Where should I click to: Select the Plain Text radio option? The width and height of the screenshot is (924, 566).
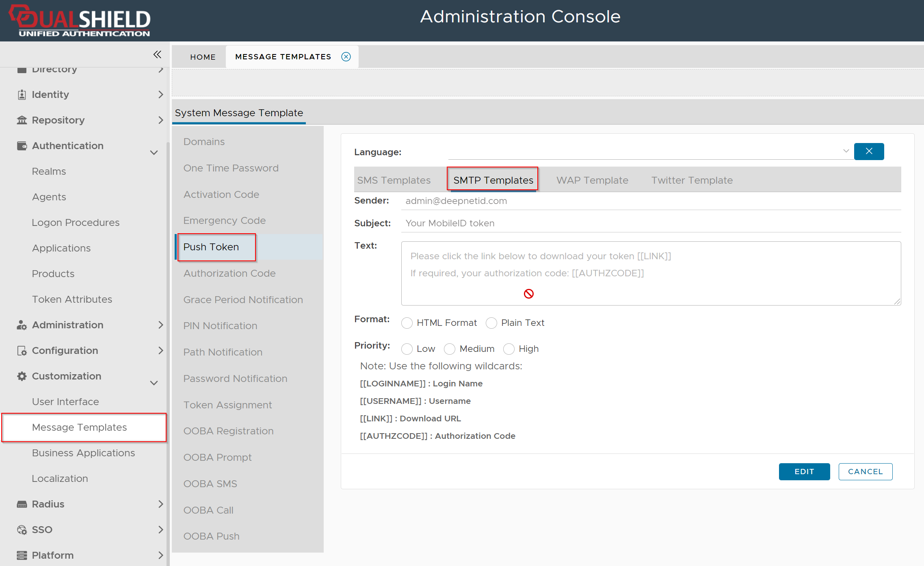click(491, 323)
